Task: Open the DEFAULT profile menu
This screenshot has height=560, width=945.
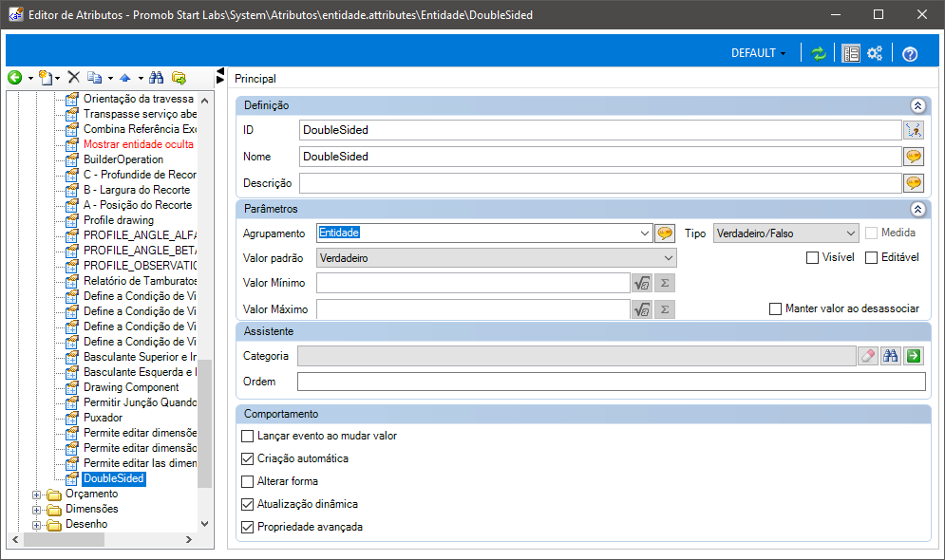Action: (758, 53)
